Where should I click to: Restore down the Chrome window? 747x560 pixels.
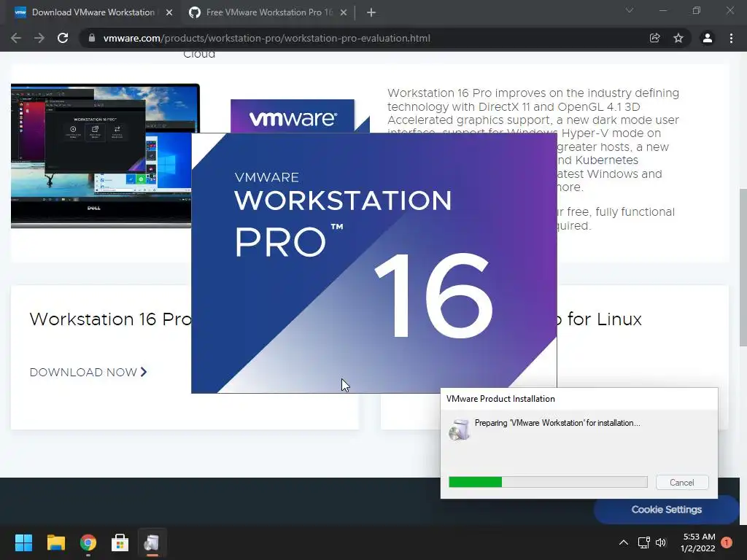coord(697,10)
